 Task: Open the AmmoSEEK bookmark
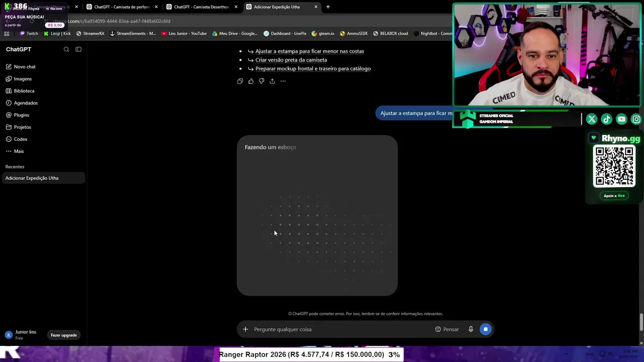[x=354, y=34]
